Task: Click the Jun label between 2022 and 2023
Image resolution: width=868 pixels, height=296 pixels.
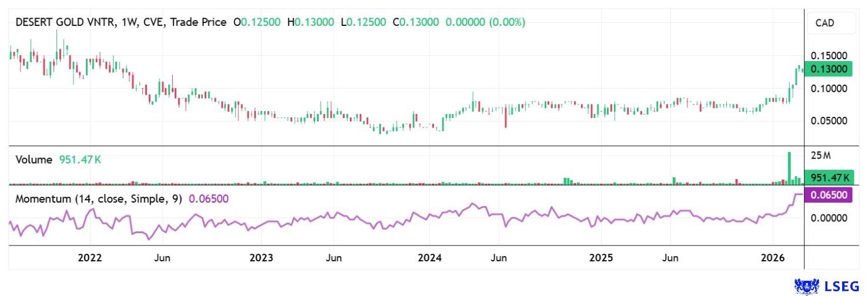Action: 163,258
